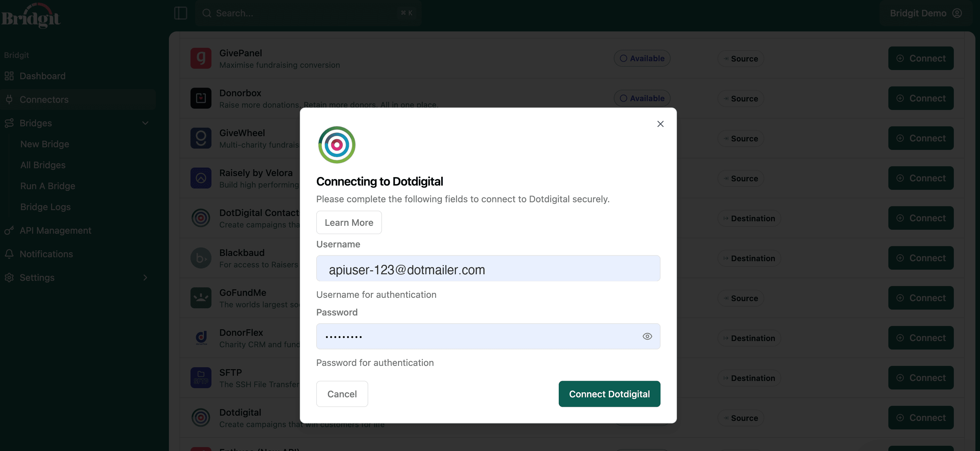Click the user avatar icon next to Bridgit Demo
Image resolution: width=980 pixels, height=451 pixels.
957,13
